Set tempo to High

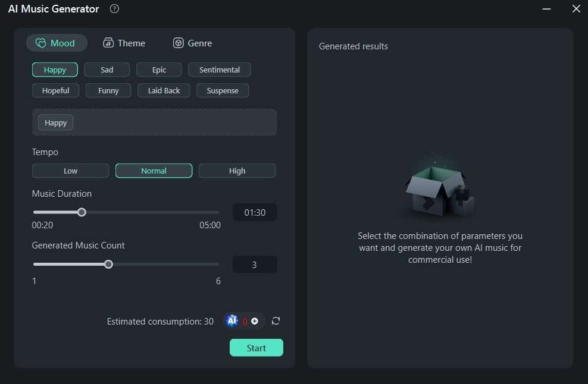(x=237, y=171)
